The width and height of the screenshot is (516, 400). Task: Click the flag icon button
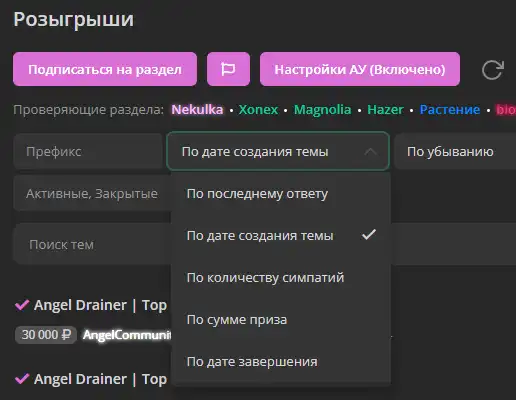pos(228,69)
